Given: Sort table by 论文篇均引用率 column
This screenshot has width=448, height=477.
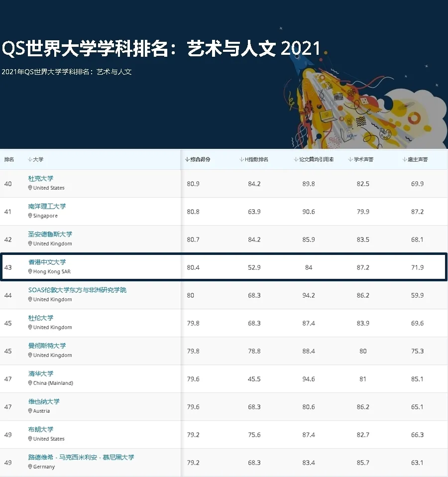Looking at the screenshot, I should click(314, 160).
